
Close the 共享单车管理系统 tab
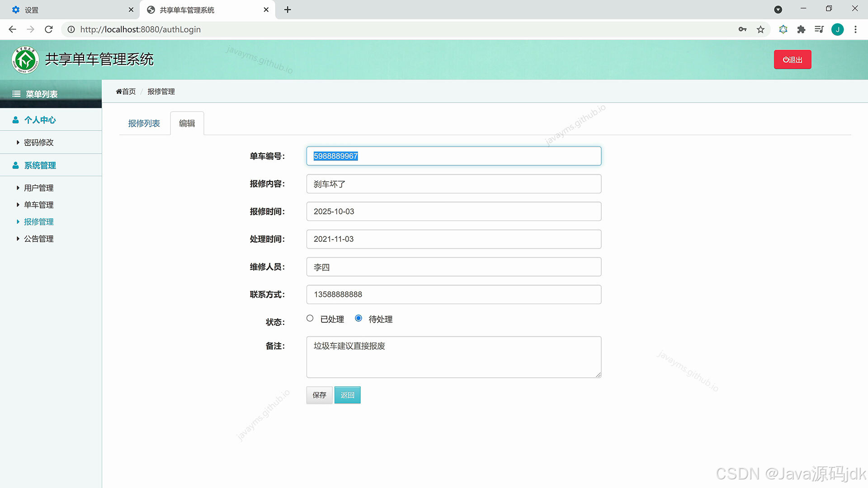266,9
